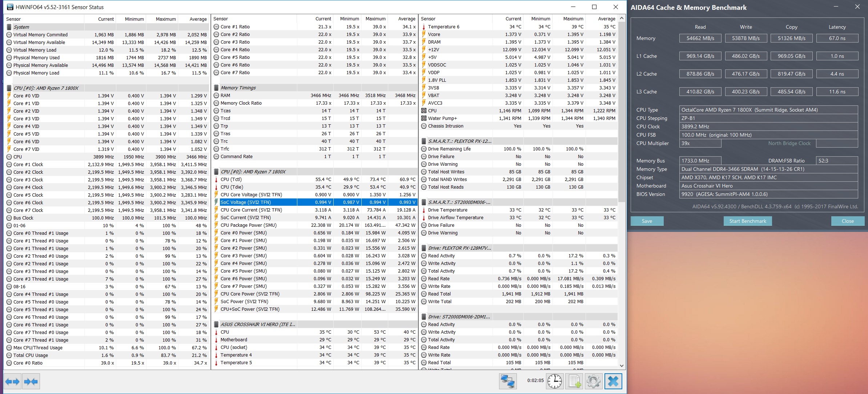The width and height of the screenshot is (868, 394).
Task: Click the Maximum column header in first pane
Action: pos(166,19)
